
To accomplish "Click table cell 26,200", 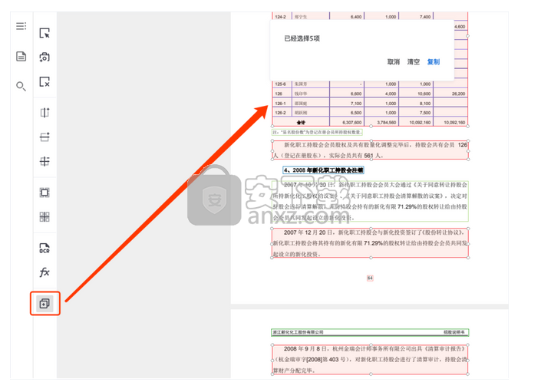I will pos(459,94).
